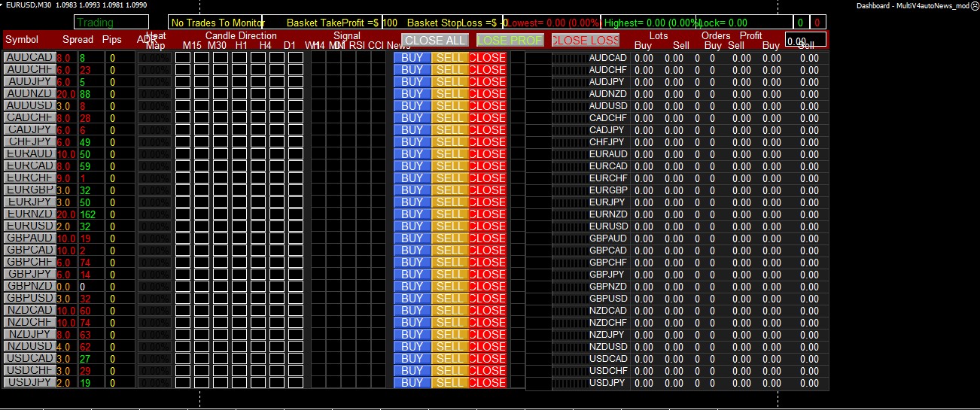The image size is (980, 410).
Task: Click the CLOSE ALL button
Action: (x=435, y=40)
